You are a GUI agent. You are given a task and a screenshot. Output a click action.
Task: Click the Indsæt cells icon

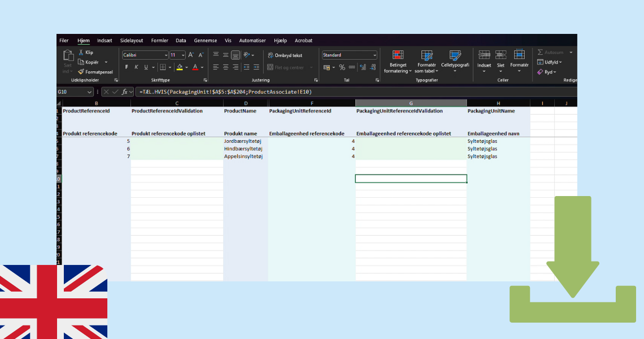(x=484, y=55)
